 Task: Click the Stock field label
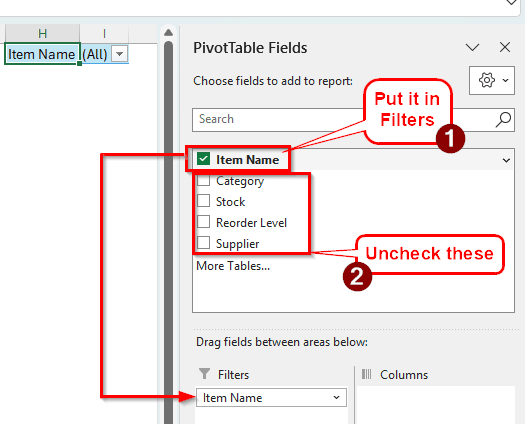click(x=230, y=202)
